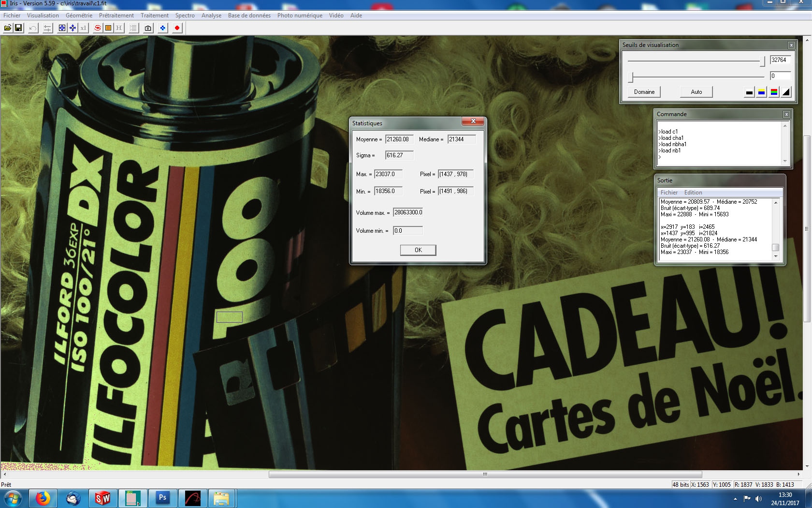Image resolution: width=812 pixels, height=508 pixels.
Task: Open the Traitement menu
Action: pos(155,15)
